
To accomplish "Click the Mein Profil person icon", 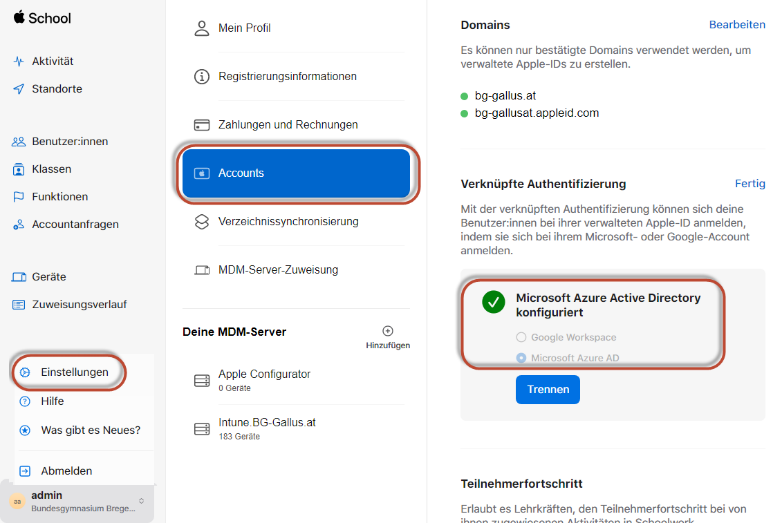I will pyautogui.click(x=202, y=28).
